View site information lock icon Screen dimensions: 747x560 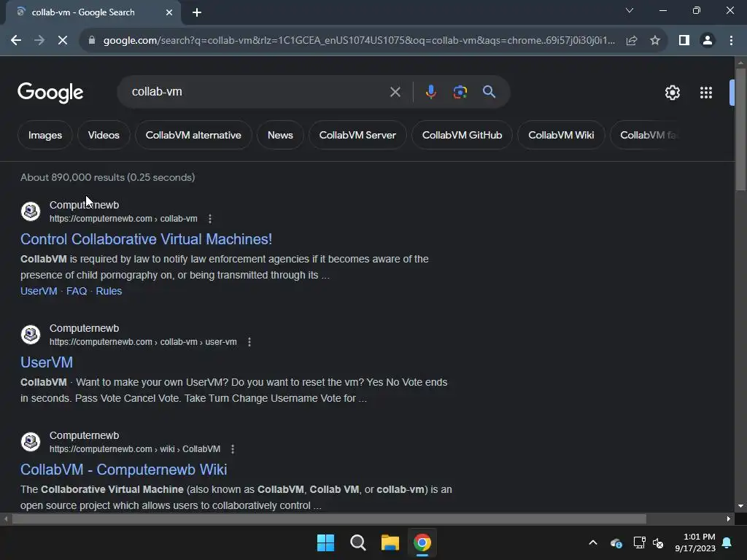pyautogui.click(x=92, y=41)
